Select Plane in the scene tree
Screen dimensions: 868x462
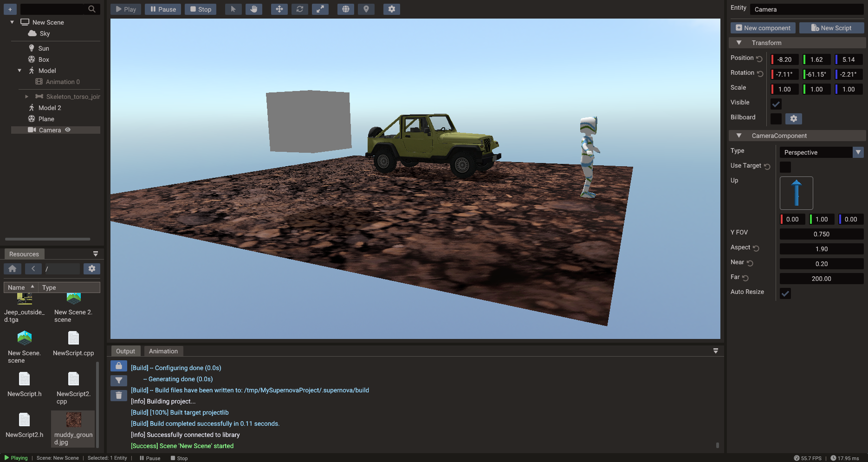click(x=46, y=119)
